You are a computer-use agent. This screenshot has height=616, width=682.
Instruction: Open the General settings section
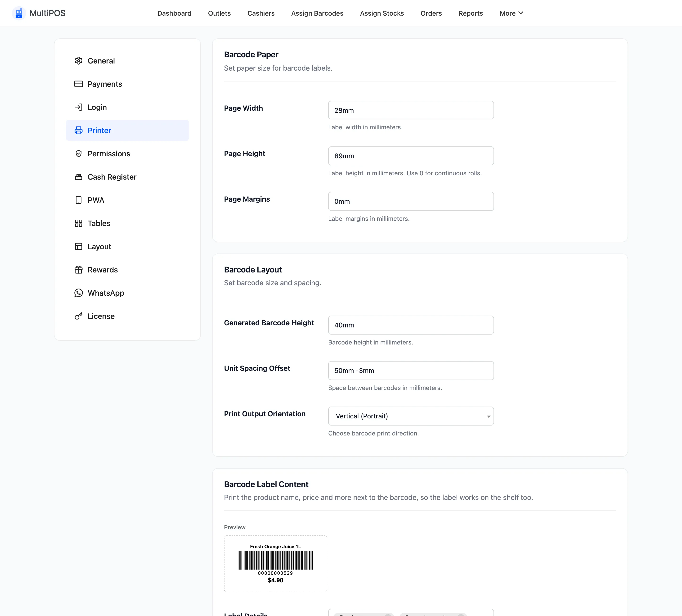(128, 61)
